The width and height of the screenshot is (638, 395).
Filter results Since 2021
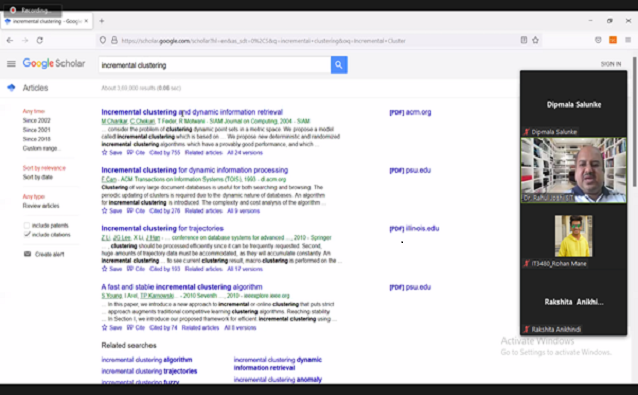click(37, 130)
